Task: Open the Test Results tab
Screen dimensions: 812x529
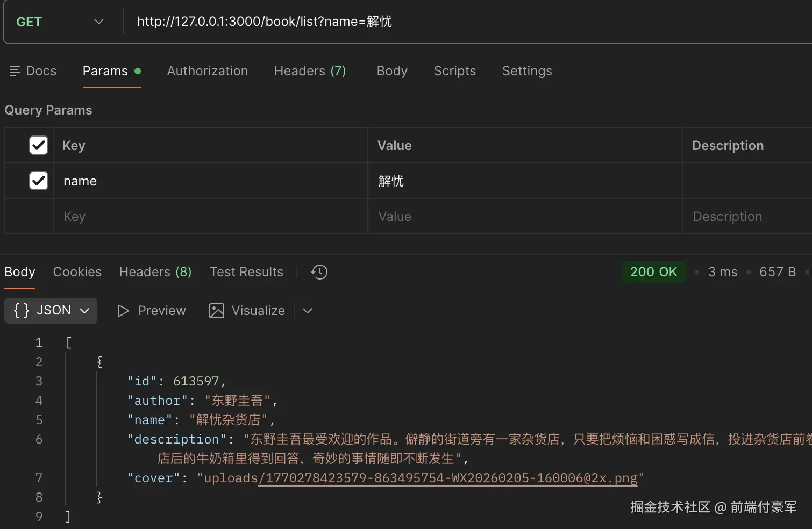Action: [246, 272]
